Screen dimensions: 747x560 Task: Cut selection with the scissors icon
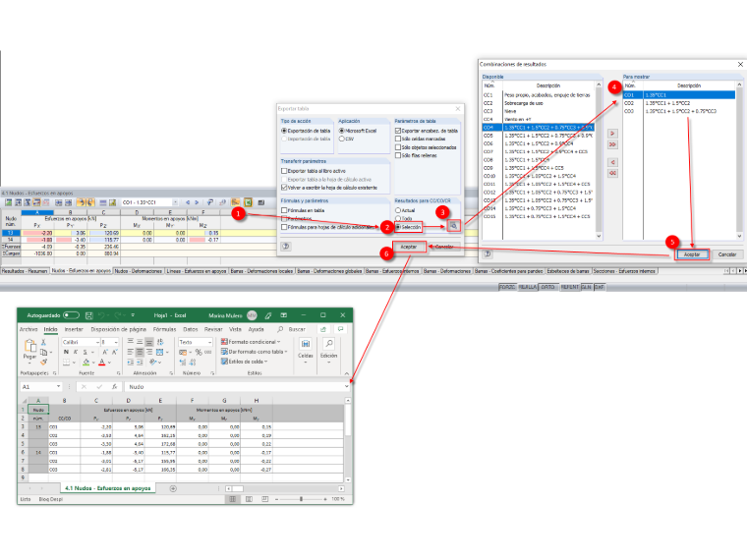click(43, 342)
